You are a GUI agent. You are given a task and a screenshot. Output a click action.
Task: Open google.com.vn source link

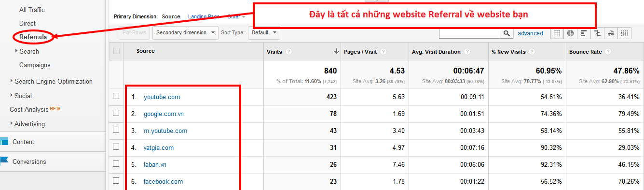tap(164, 114)
